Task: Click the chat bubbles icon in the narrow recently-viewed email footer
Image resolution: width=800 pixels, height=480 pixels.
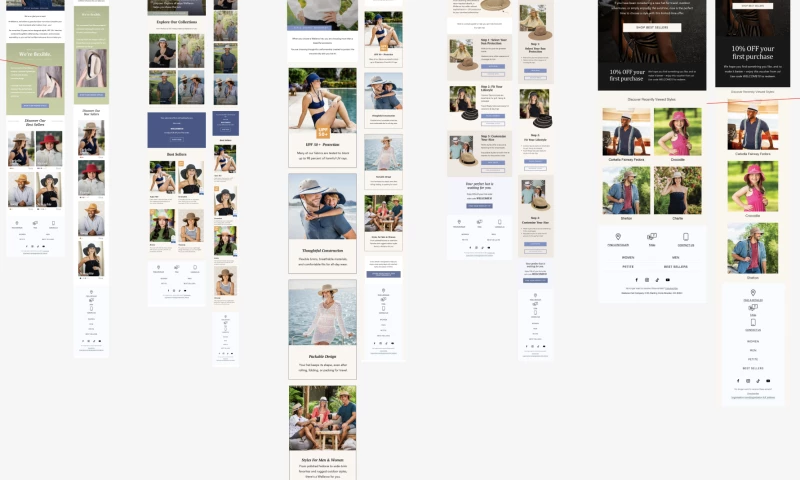Action: 753,307
